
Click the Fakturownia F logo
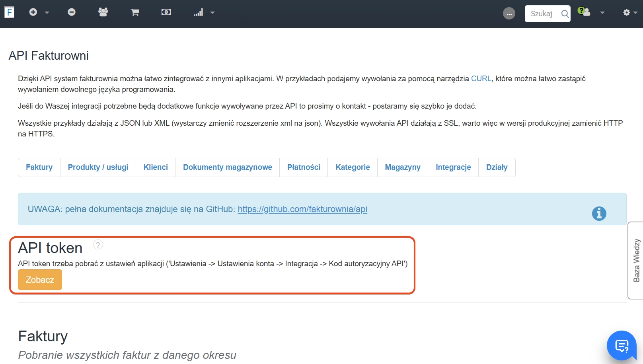[10, 12]
